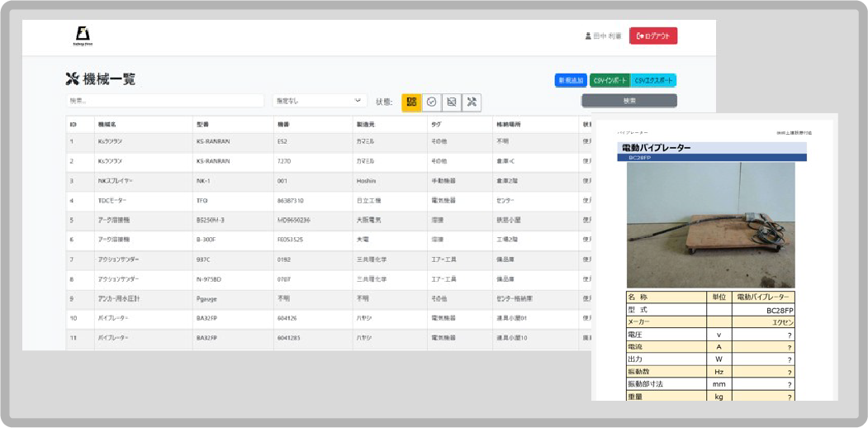Toggle the wrench tools status filter
Screen dimensions: 868x428
pyautogui.click(x=472, y=102)
